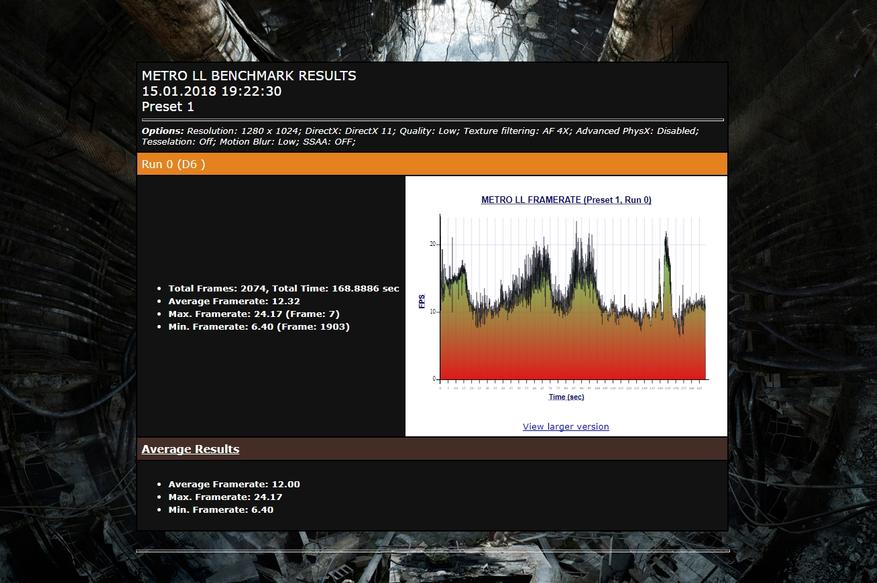Click the Preset 1 label in header
This screenshot has height=583, width=877.
pyautogui.click(x=167, y=107)
